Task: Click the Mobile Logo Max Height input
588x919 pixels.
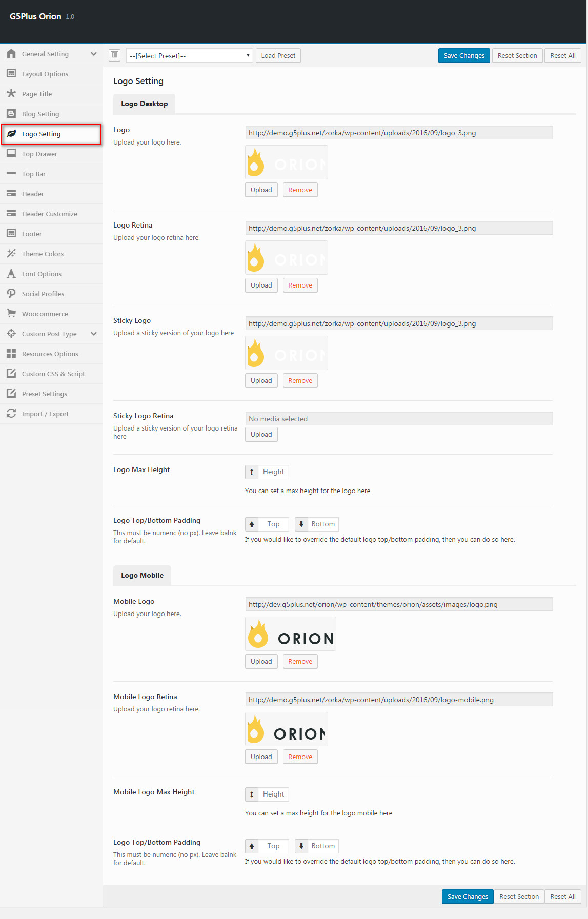Action: pyautogui.click(x=273, y=794)
